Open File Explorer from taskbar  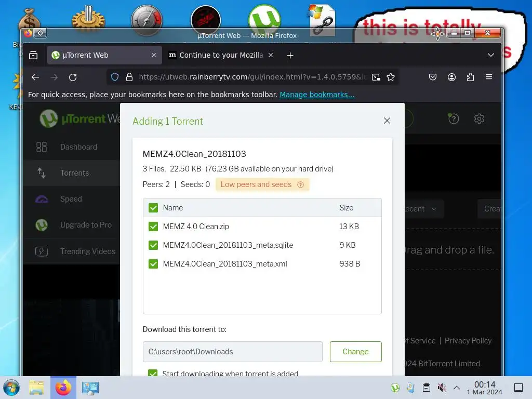pos(36,388)
